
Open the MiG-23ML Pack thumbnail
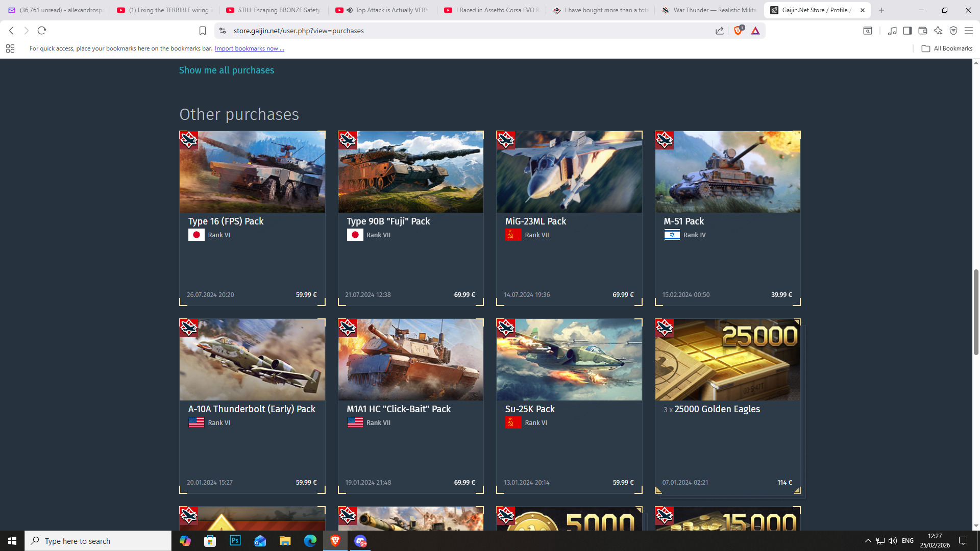(x=569, y=172)
